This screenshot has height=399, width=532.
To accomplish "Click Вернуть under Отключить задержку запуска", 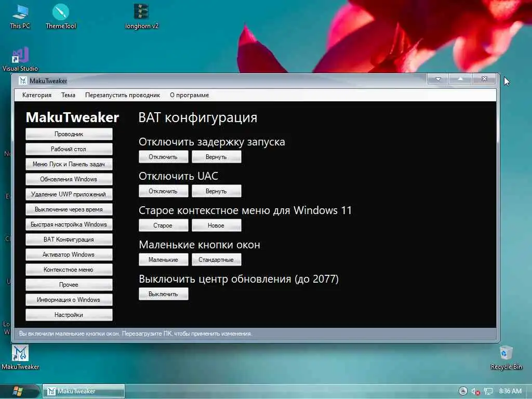I will pyautogui.click(x=216, y=157).
